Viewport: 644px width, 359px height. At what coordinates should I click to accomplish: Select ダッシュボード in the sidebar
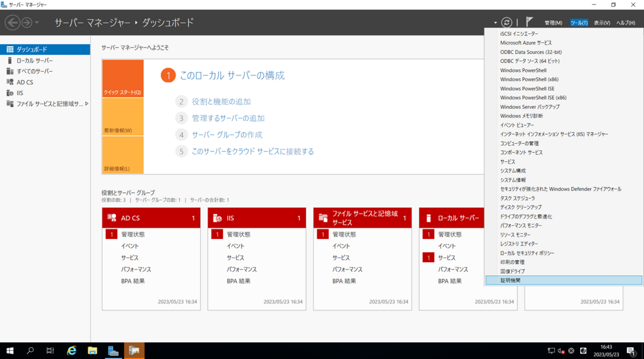click(x=45, y=49)
